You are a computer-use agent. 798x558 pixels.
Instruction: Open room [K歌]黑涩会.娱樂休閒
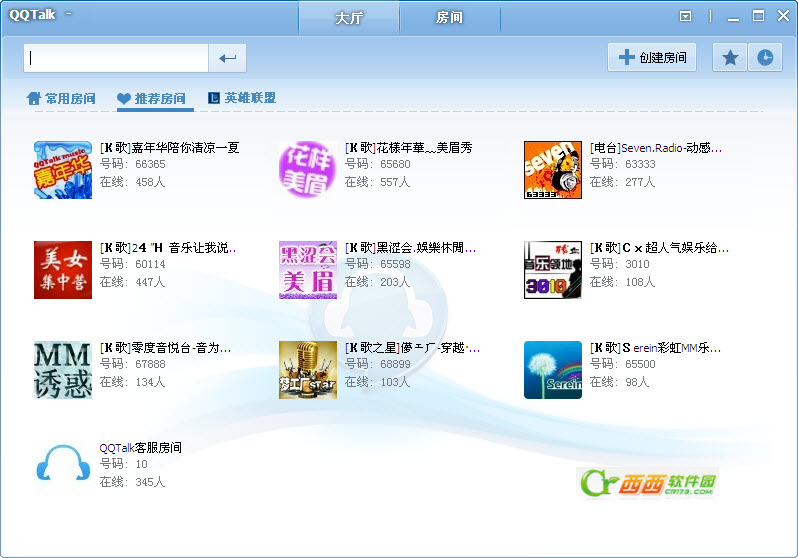(410, 247)
